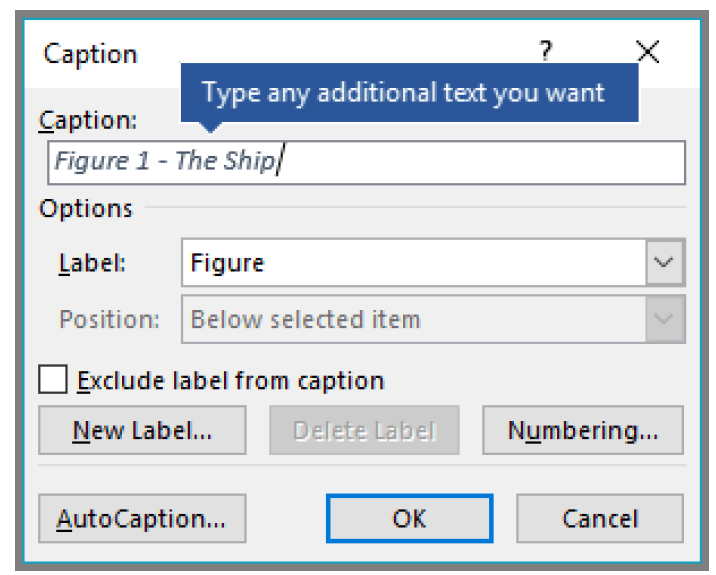Open the New Label dialog
This screenshot has width=716, height=575.
pyautogui.click(x=142, y=430)
